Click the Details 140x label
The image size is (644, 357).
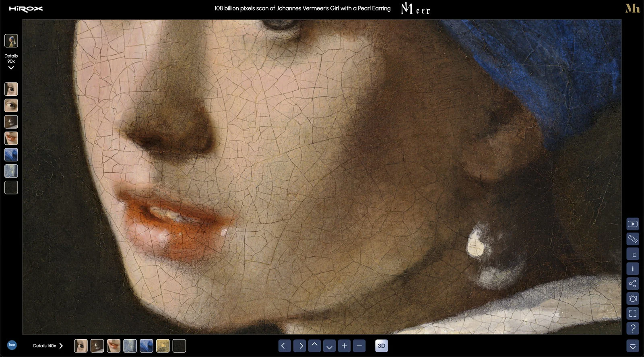coord(44,346)
